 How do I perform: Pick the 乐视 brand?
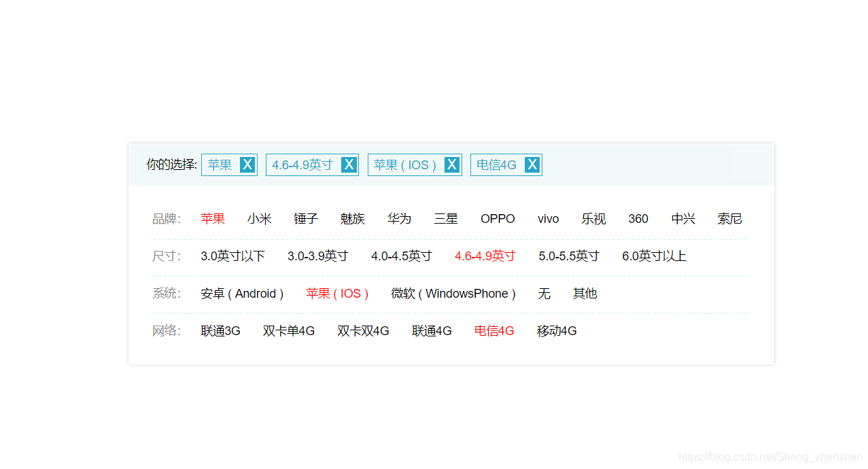coord(593,219)
